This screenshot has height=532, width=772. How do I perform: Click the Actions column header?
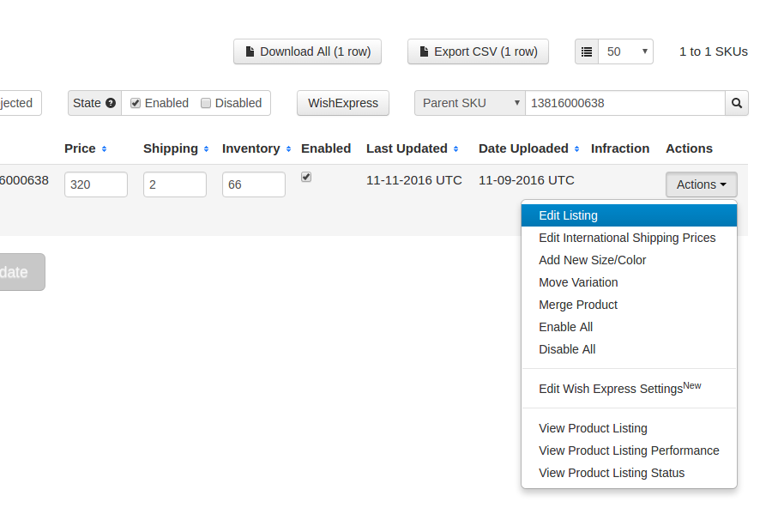click(x=689, y=148)
